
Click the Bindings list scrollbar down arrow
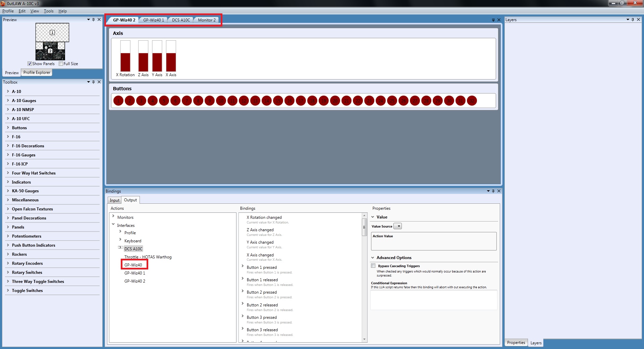coord(365,339)
